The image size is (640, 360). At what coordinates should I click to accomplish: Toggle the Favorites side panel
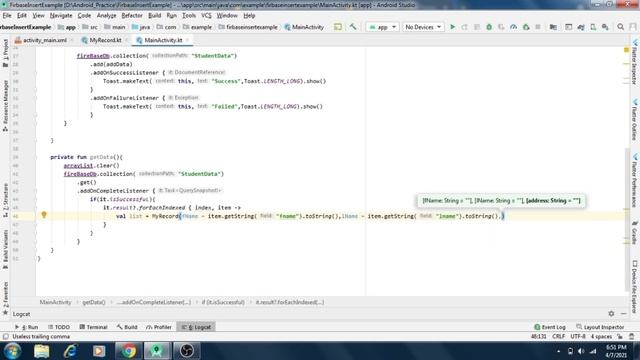tap(5, 298)
